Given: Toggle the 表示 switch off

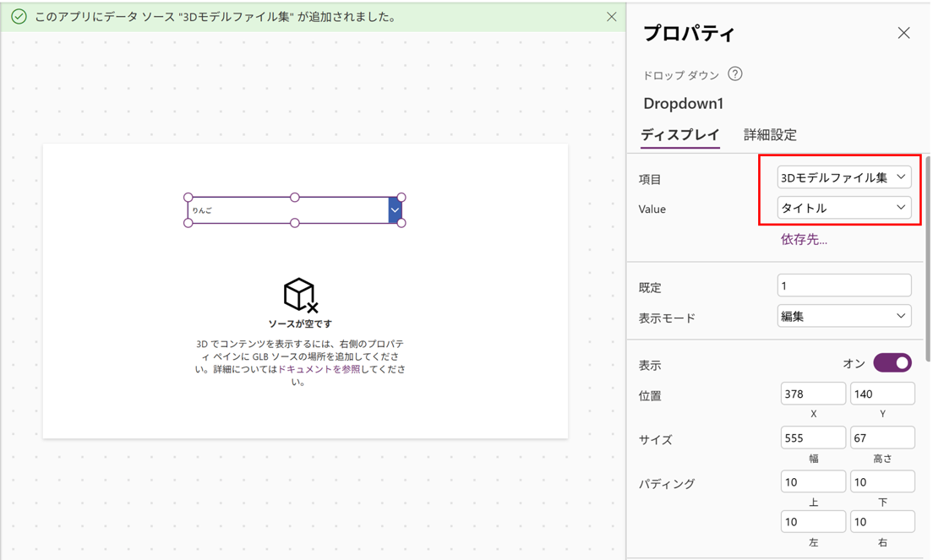Looking at the screenshot, I should click(892, 363).
